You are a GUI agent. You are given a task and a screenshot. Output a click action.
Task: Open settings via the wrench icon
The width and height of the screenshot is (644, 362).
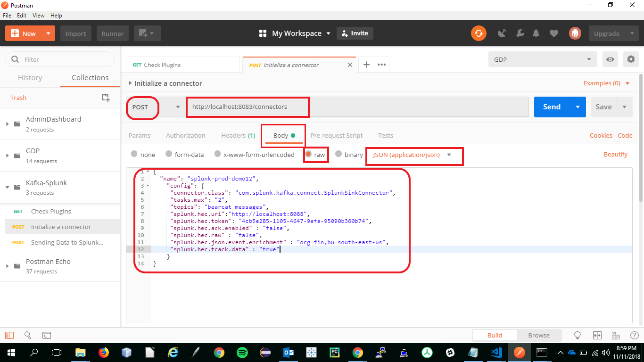click(520, 33)
